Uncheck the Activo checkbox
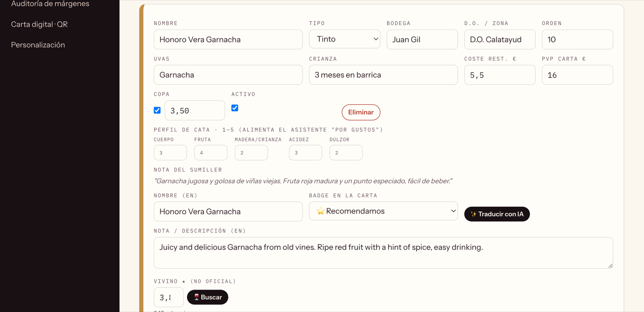This screenshot has height=312, width=644. point(235,108)
